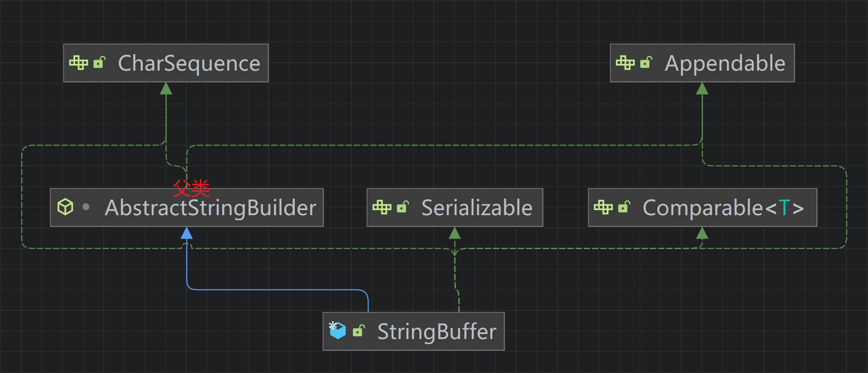Select the CharSequence interface label
Image resolution: width=868 pixels, height=373 pixels.
pos(189,63)
